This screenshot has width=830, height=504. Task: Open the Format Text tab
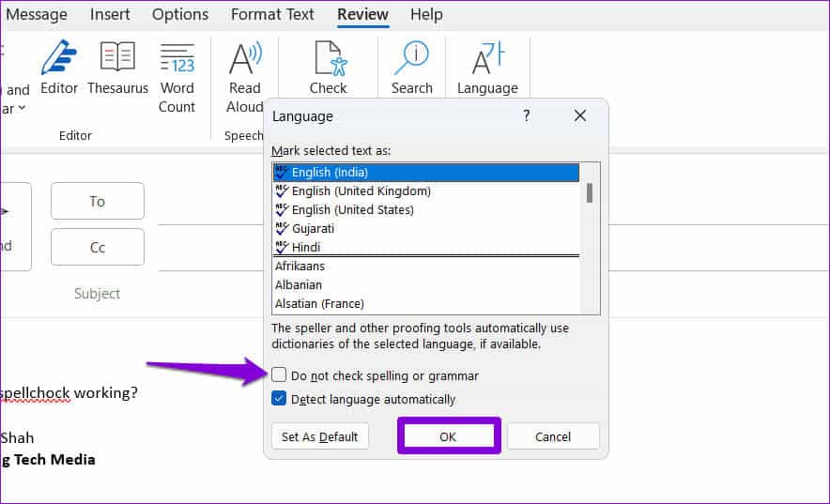point(272,14)
